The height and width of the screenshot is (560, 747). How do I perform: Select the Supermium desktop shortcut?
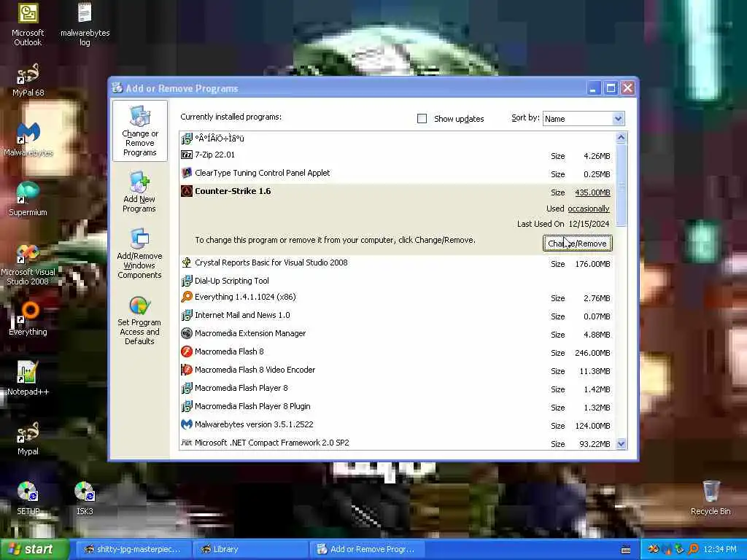pyautogui.click(x=28, y=199)
